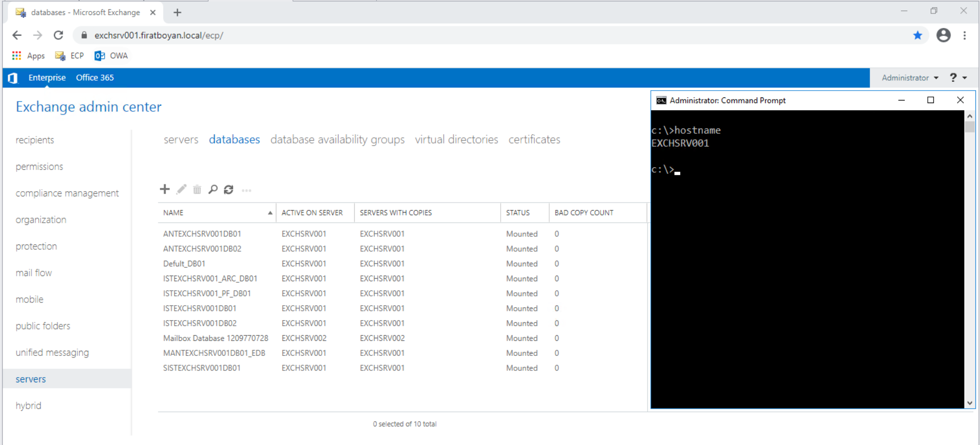Click inside the Command Prompt console
Image resolution: width=980 pixels, height=445 pixels.
[808, 259]
